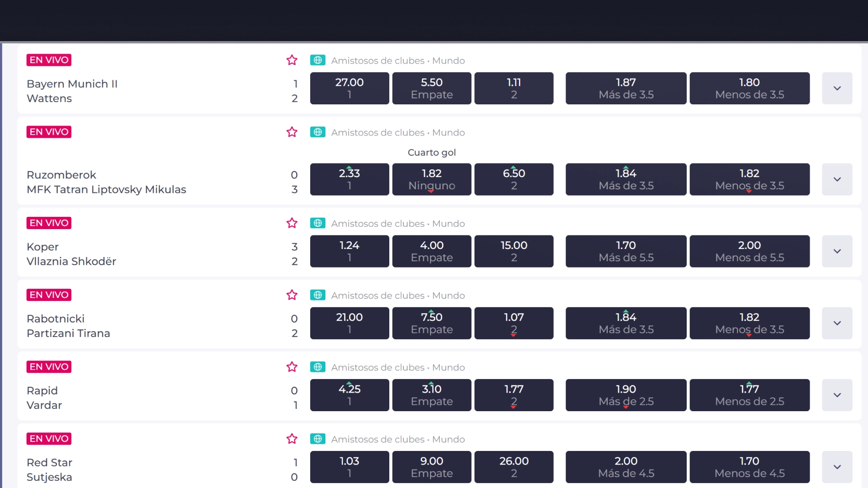This screenshot has height=488, width=868.
Task: Pick Vardar win at 1.77
Action: click(514, 395)
